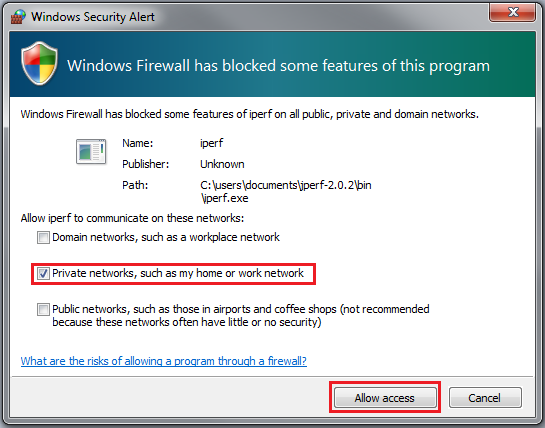Open the firewall risks help link
Viewport: 545px width, 428px height.
point(163,361)
